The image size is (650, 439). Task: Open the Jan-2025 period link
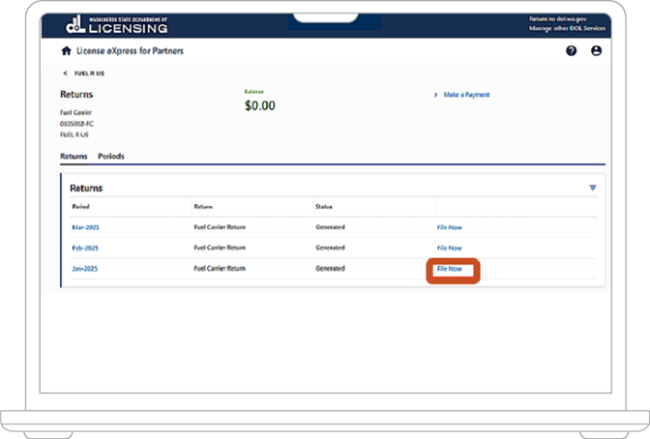pyautogui.click(x=85, y=269)
